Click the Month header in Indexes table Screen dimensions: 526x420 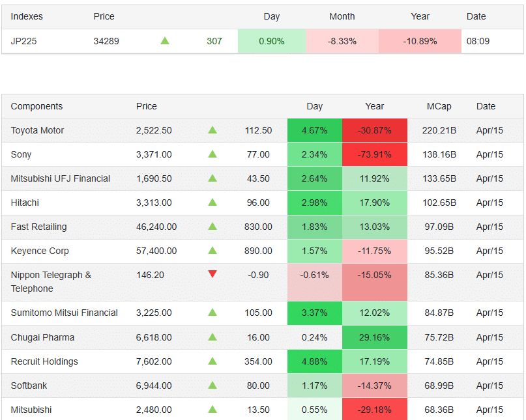coord(342,16)
